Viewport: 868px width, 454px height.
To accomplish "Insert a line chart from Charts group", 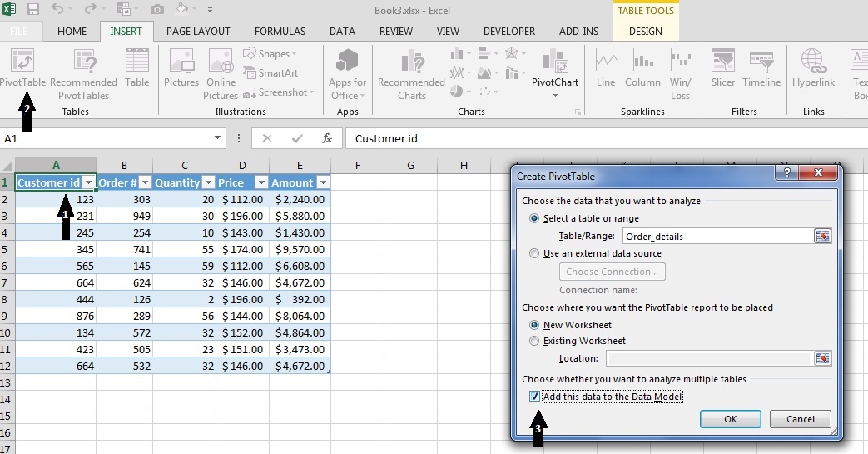I will point(460,72).
